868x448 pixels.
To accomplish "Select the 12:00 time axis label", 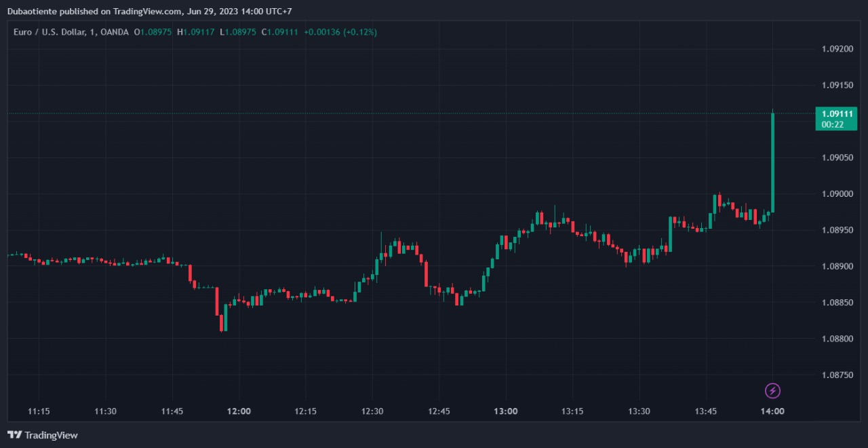I will coord(239,411).
